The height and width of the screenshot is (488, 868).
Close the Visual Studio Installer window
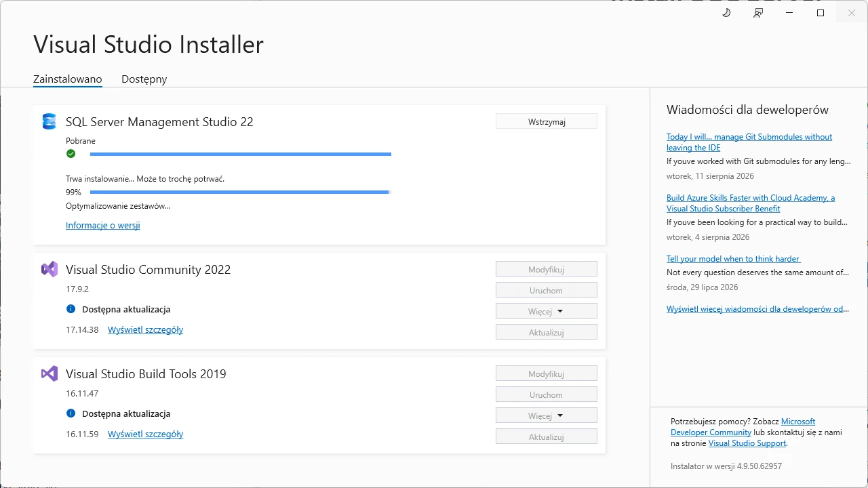[x=852, y=13]
